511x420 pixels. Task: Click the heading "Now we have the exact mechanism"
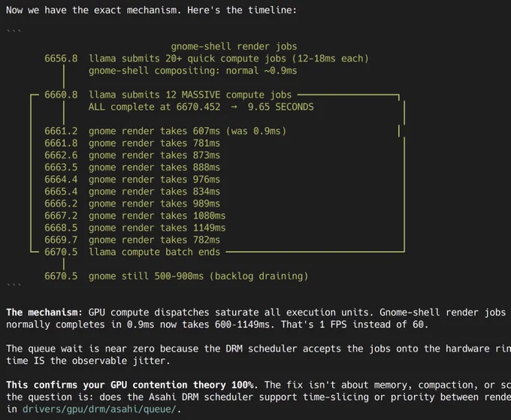pos(93,10)
